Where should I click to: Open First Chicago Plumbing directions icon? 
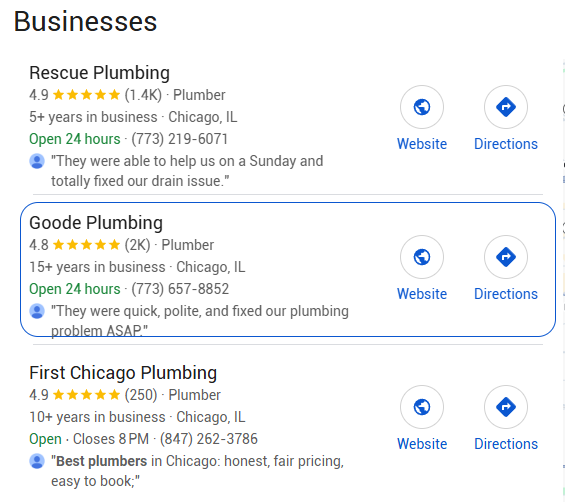[506, 407]
